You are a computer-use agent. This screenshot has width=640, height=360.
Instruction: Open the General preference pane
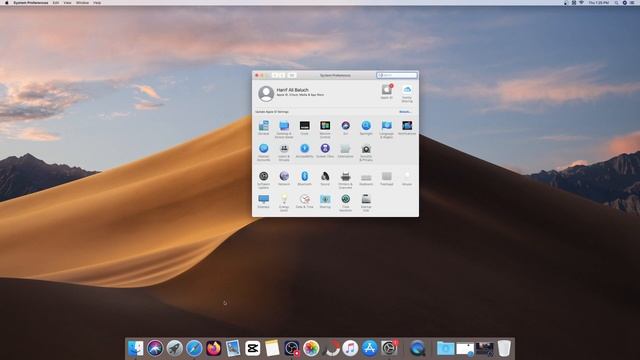tap(264, 127)
